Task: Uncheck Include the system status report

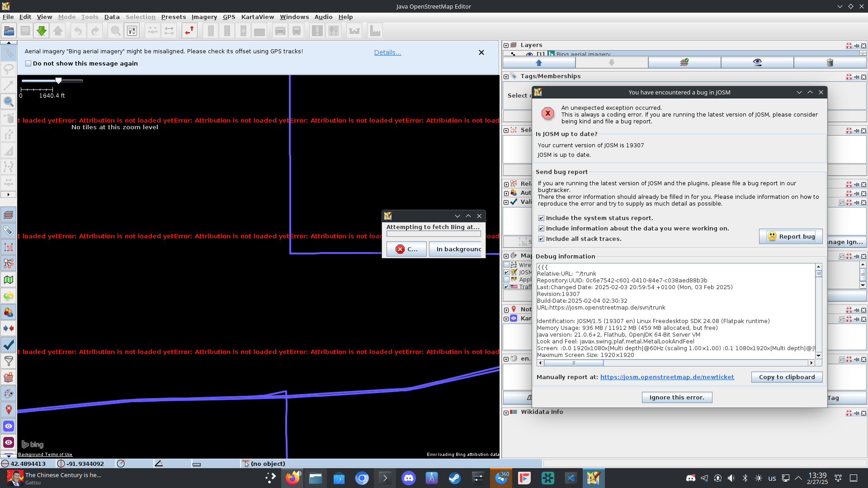Action: tap(541, 218)
